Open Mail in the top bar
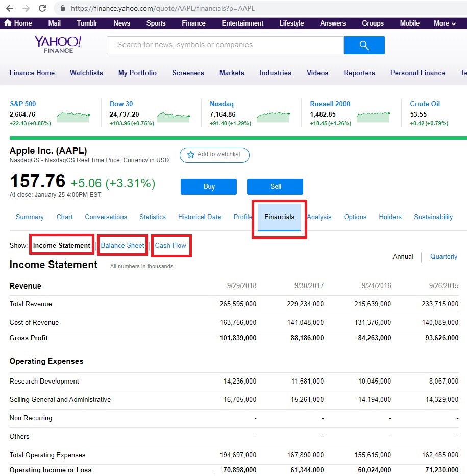Image resolution: width=467 pixels, height=476 pixels. click(x=54, y=23)
